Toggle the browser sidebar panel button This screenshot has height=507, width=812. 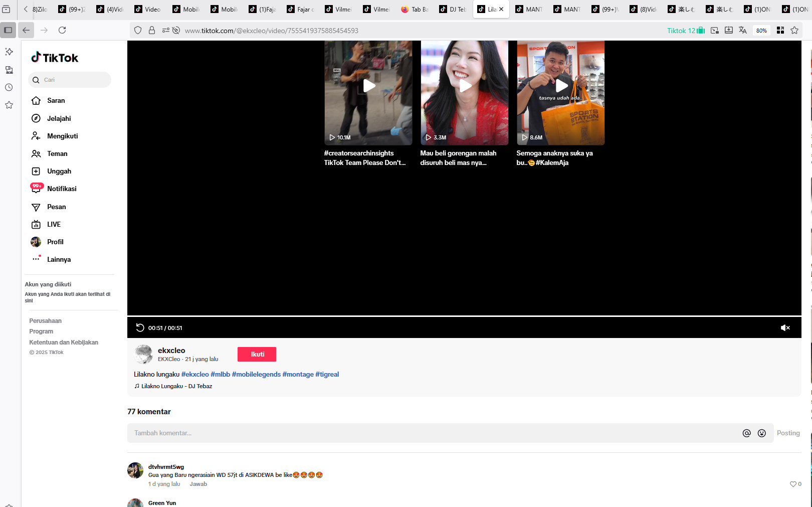coord(8,30)
